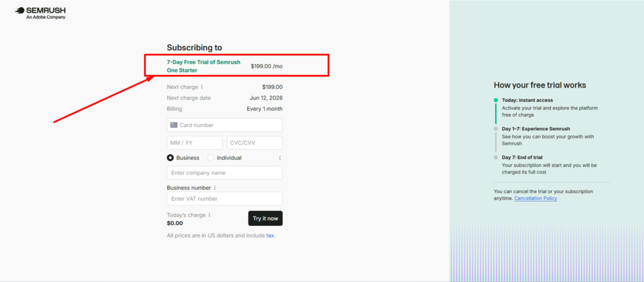Click the Semrush logo

point(40,13)
